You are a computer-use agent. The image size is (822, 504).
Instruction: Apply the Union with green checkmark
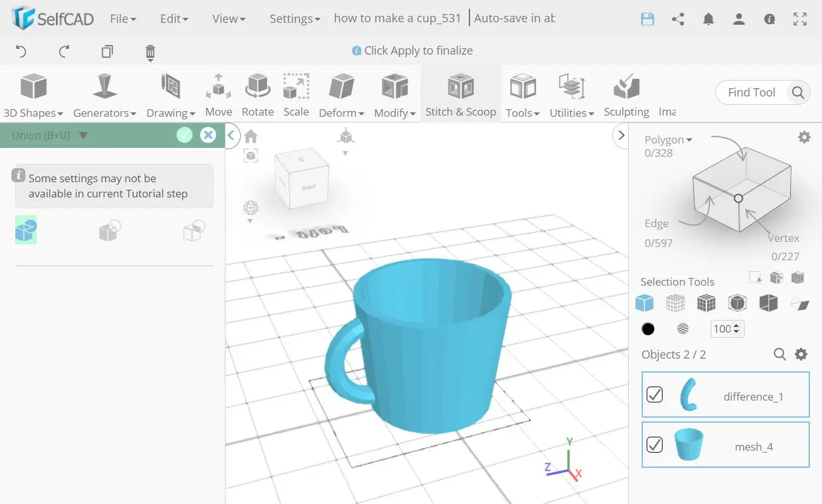tap(184, 135)
